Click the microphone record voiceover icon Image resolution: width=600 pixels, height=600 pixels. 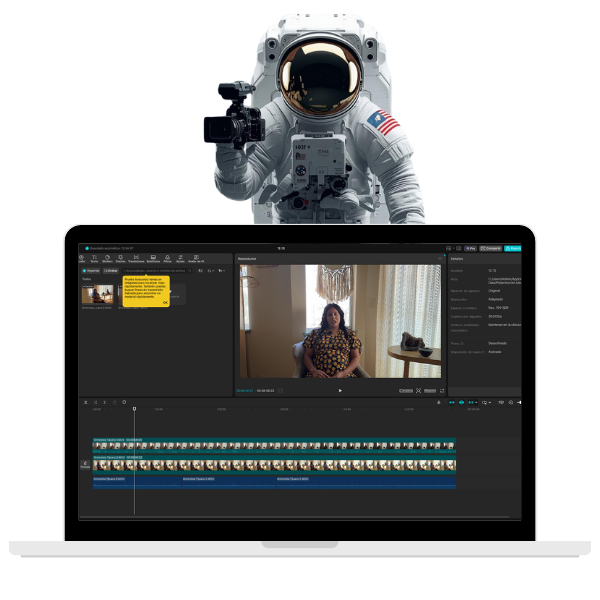(x=439, y=402)
